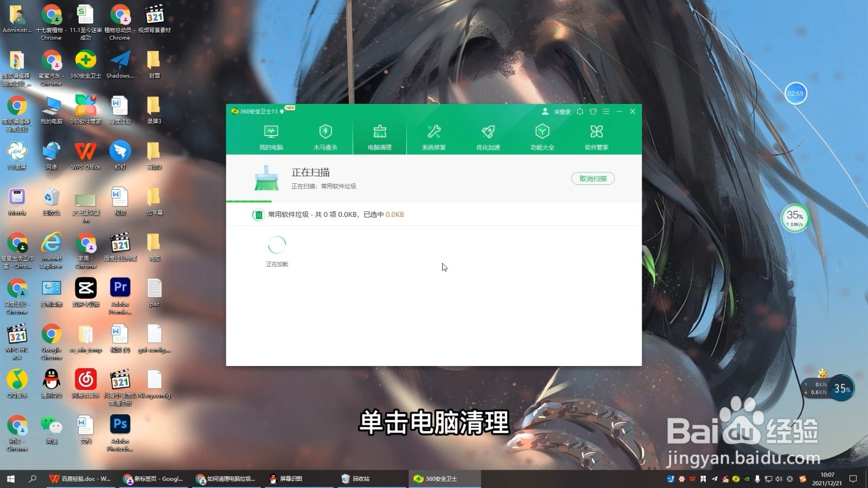Open 优化加速 via the rocket icon
The width and height of the screenshot is (868, 488).
tap(488, 132)
